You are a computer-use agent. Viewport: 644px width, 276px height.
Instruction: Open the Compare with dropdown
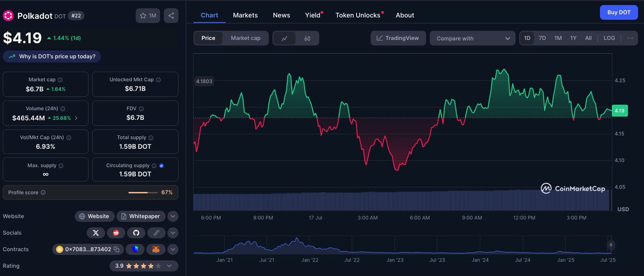click(472, 38)
